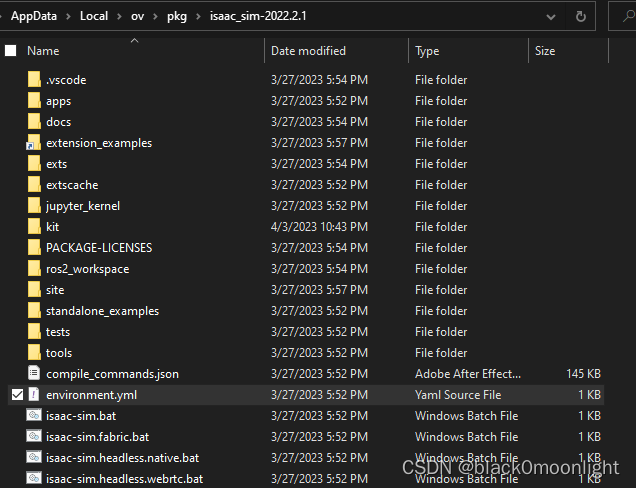Click the Yaml Source File type cell
This screenshot has height=488, width=636.
pos(458,395)
